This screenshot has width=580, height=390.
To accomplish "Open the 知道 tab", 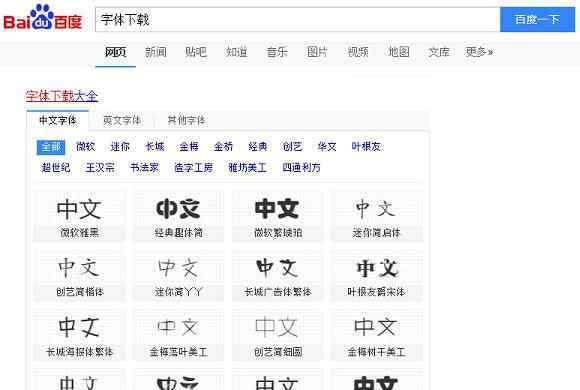I will [236, 52].
